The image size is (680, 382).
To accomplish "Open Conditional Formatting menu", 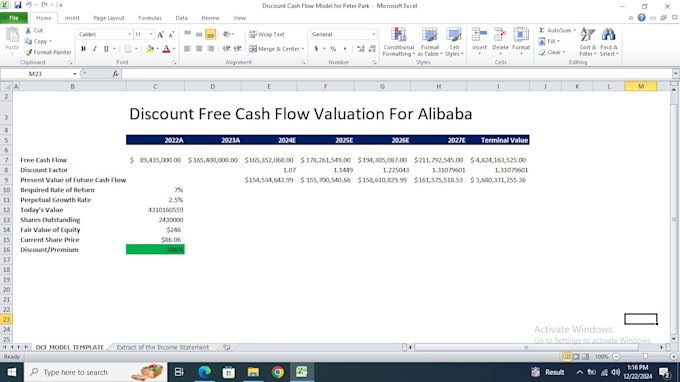I will pos(399,42).
